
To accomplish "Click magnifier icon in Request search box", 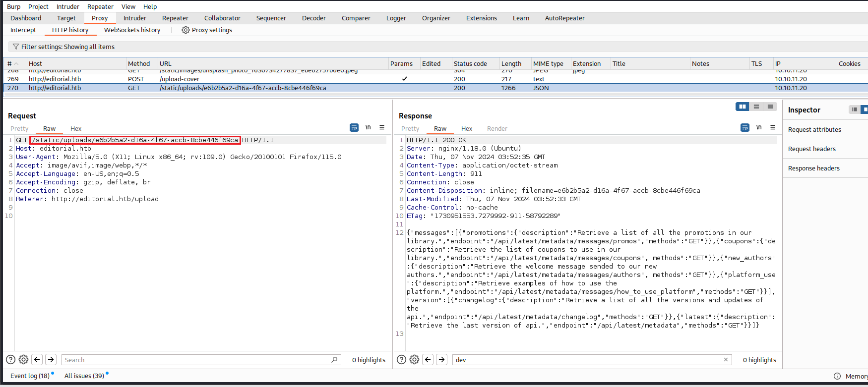I will (x=334, y=360).
